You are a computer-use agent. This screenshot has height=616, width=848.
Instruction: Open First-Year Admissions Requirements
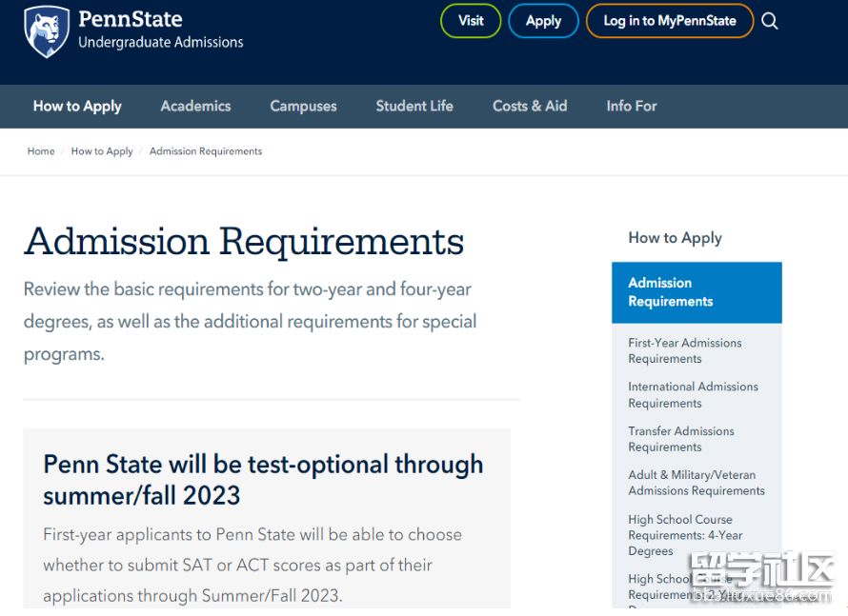click(x=684, y=350)
